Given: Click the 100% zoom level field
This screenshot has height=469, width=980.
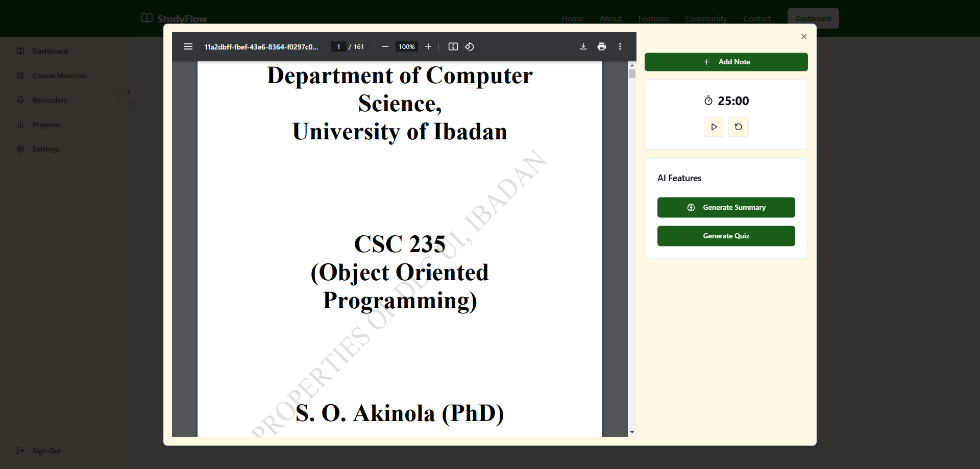Looking at the screenshot, I should coord(407,46).
